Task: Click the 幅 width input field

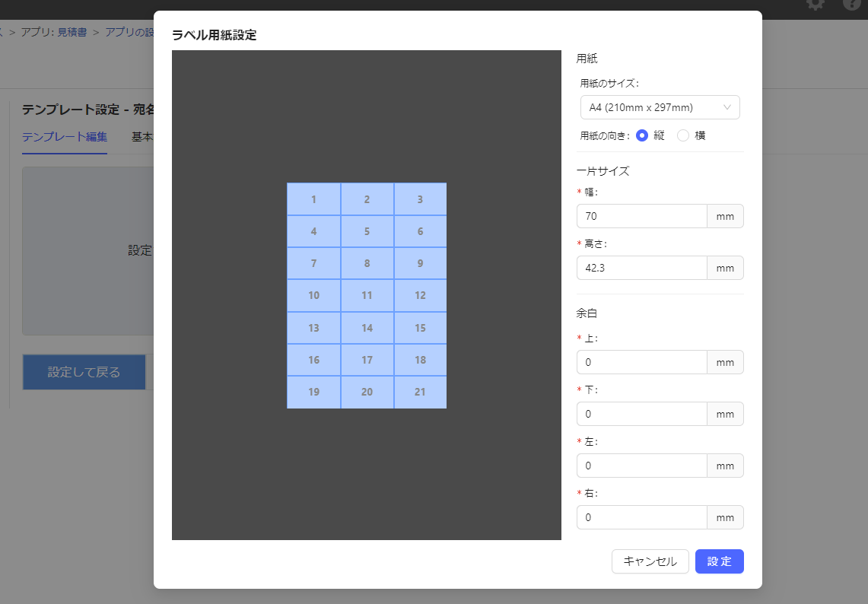Action: pyautogui.click(x=641, y=216)
